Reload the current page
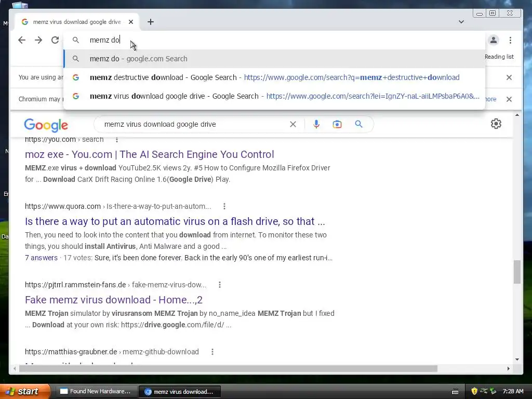Viewport: 532px width, 399px height. click(55, 40)
